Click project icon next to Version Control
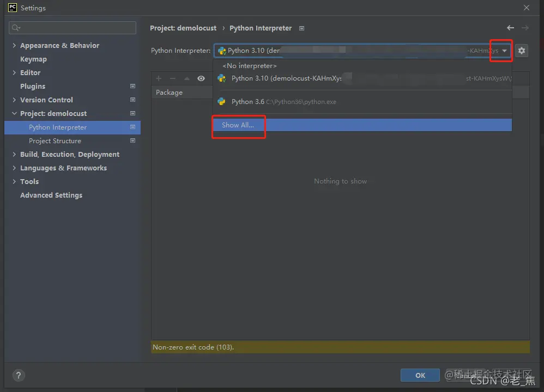The height and width of the screenshot is (392, 544). [132, 100]
